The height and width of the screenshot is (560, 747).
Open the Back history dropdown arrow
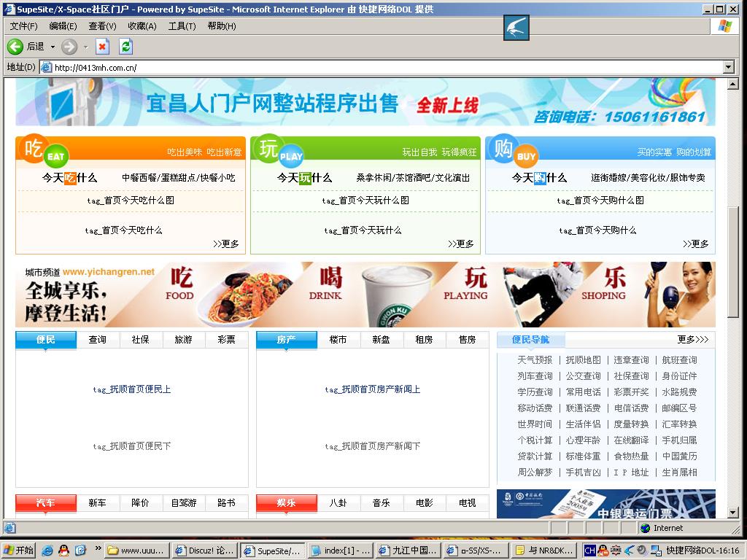point(53,47)
